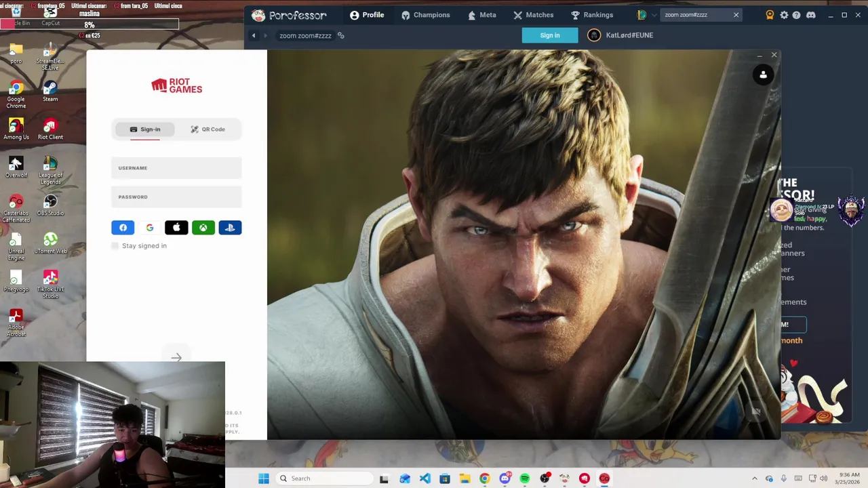Open Visual Studio Code from taskbar
This screenshot has width=868, height=488.
[x=425, y=479]
